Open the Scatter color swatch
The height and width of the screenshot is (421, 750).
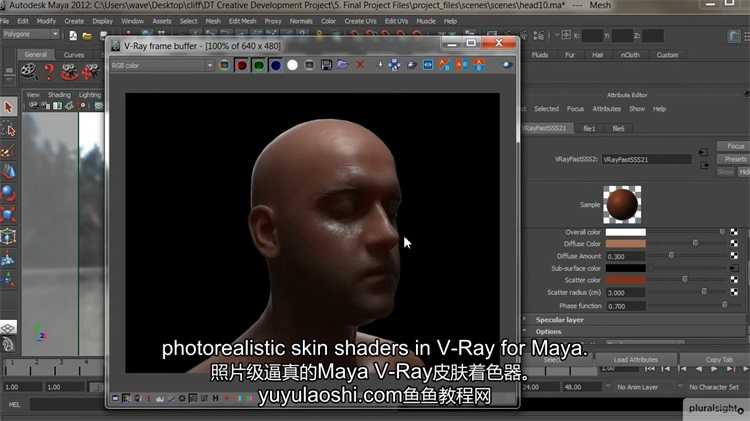[626, 280]
